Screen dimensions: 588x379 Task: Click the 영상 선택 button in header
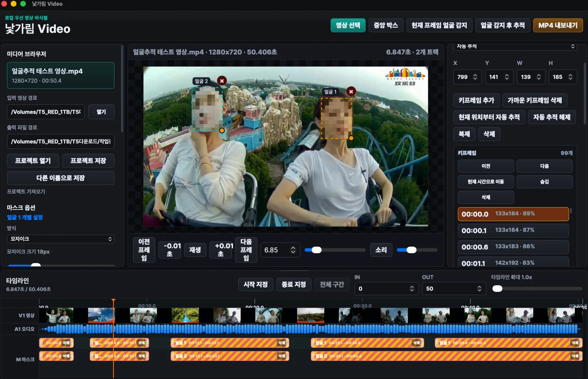click(x=348, y=25)
